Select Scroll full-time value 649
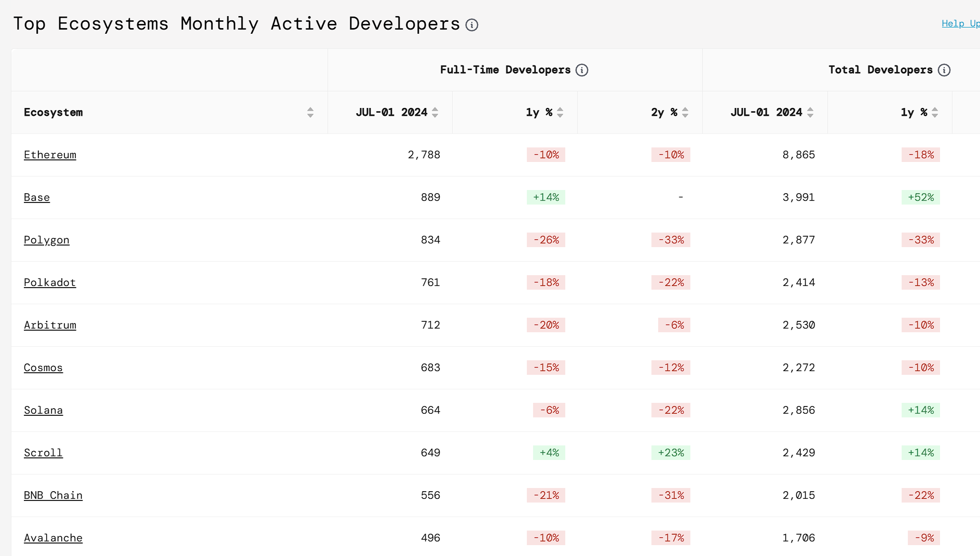The image size is (980, 556). (430, 453)
